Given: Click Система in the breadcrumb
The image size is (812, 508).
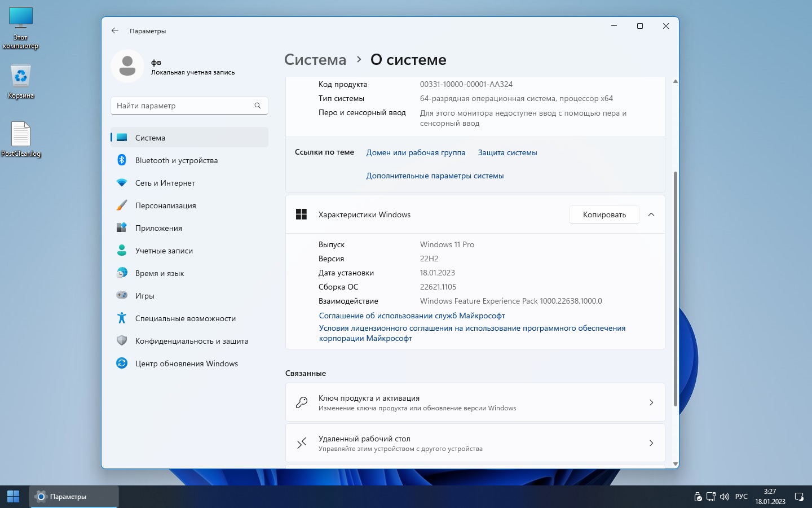Looking at the screenshot, I should (315, 60).
